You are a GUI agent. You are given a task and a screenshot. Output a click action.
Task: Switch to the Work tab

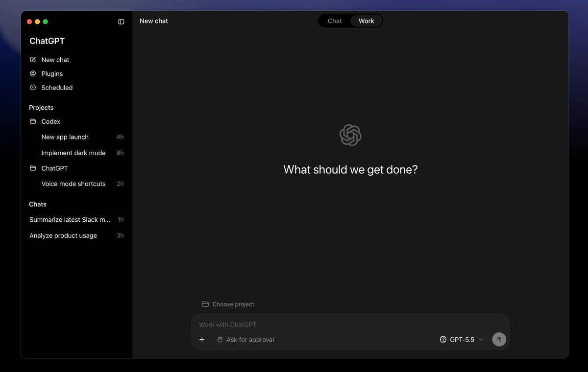(x=366, y=21)
